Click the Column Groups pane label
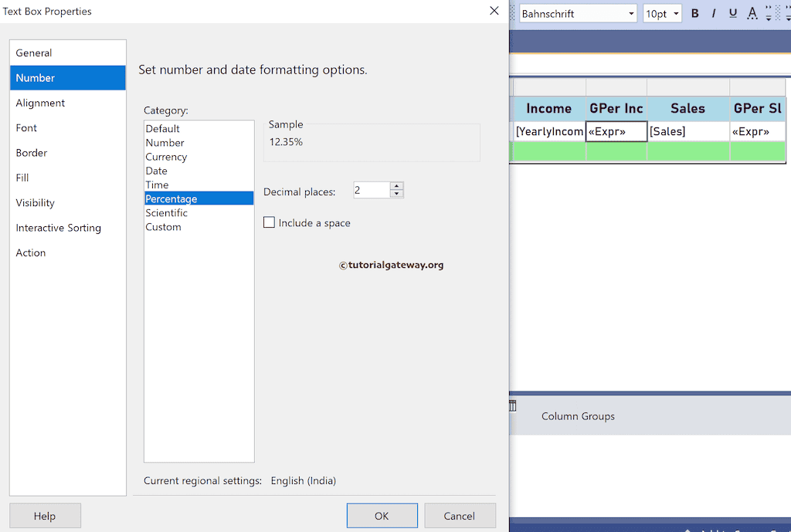The image size is (791, 532). point(578,416)
